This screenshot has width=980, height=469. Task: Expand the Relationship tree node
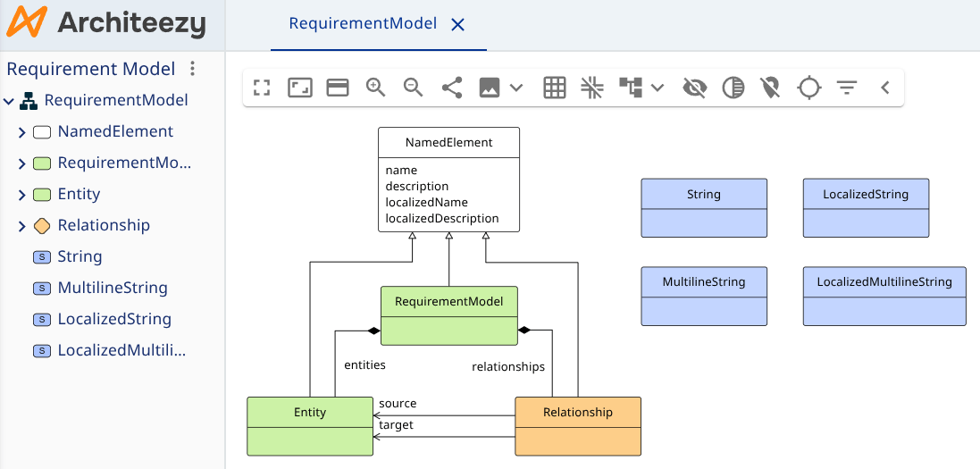[22, 226]
